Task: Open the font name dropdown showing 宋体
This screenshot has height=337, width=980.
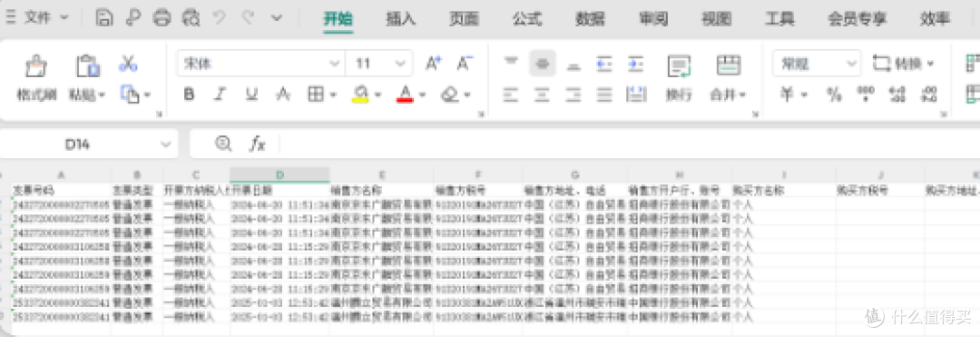Action: (334, 64)
